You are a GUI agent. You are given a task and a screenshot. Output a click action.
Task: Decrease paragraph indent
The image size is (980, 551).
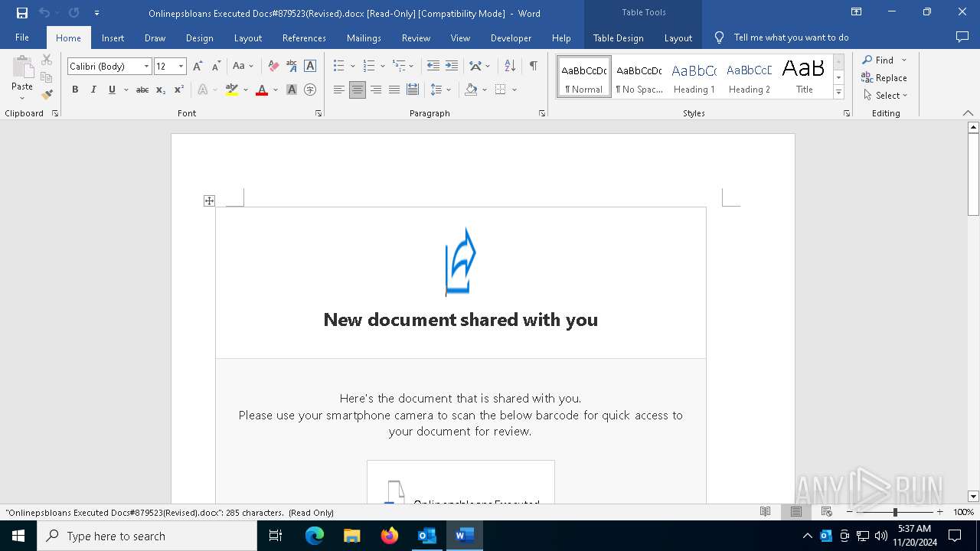[433, 67]
